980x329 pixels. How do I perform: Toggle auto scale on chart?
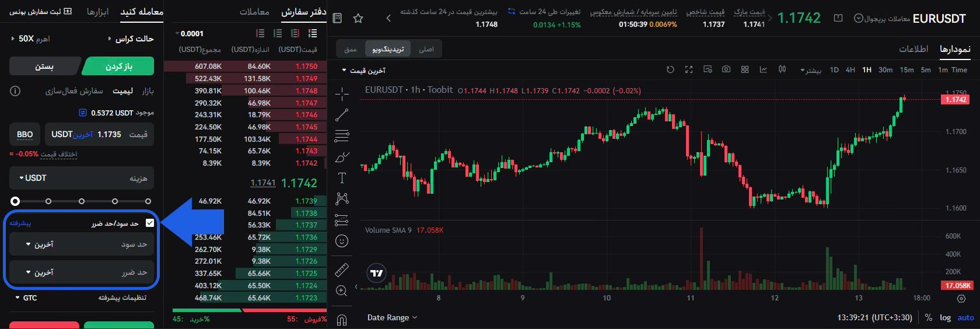click(x=965, y=317)
